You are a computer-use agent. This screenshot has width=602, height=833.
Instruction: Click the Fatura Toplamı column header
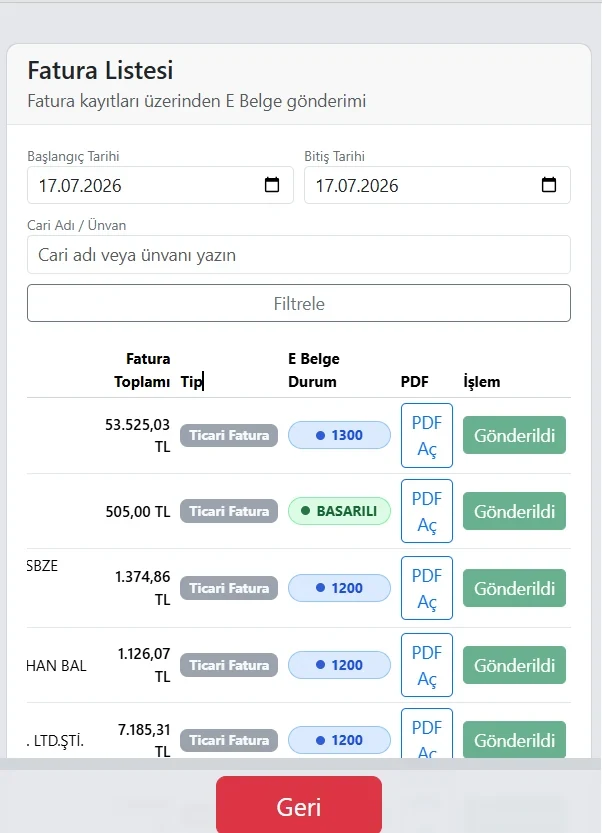click(142, 370)
